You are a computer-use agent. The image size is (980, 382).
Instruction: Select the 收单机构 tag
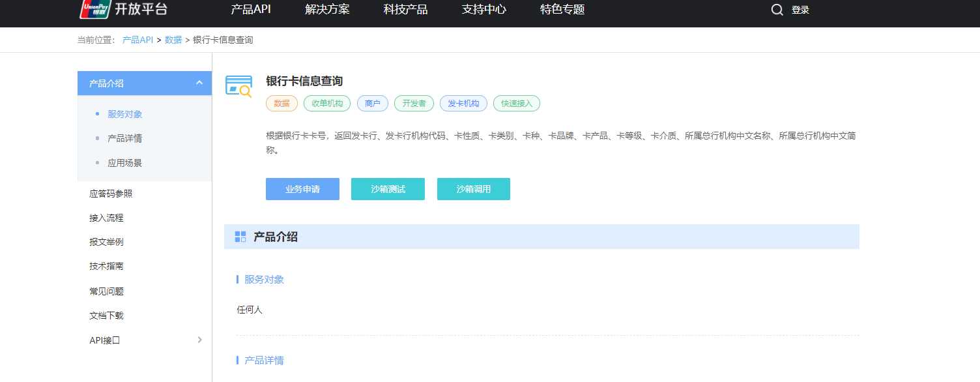coord(326,103)
